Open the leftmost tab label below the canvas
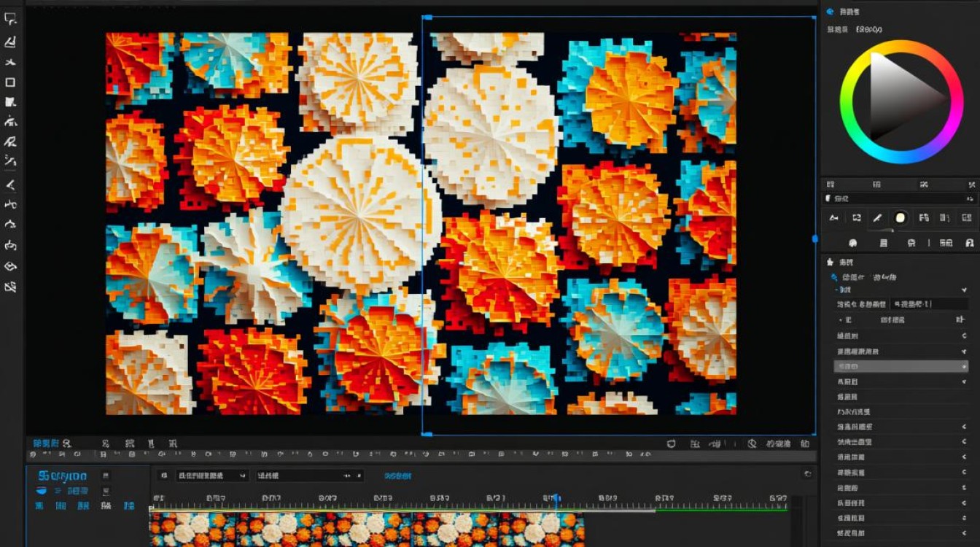Screen dimensions: 980x547 tap(46, 443)
